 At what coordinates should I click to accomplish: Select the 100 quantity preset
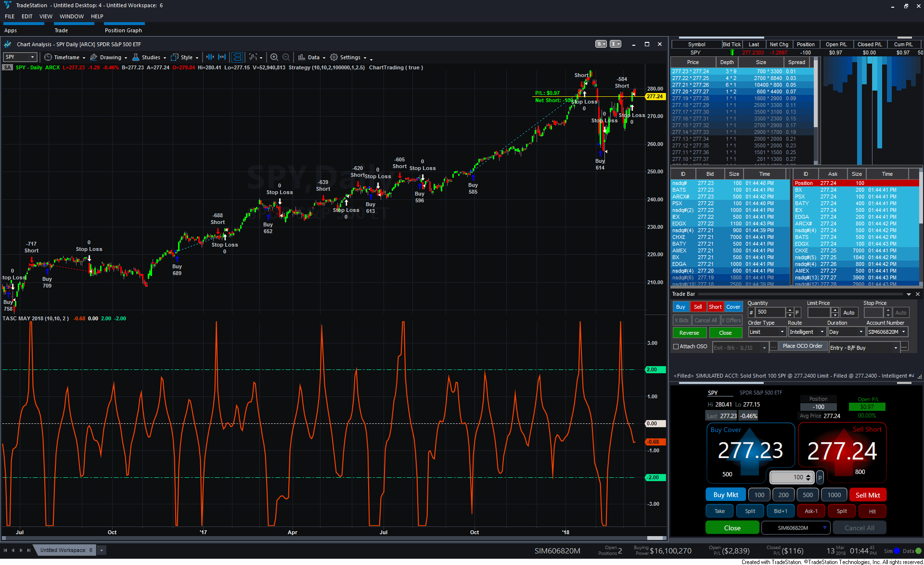click(x=759, y=495)
